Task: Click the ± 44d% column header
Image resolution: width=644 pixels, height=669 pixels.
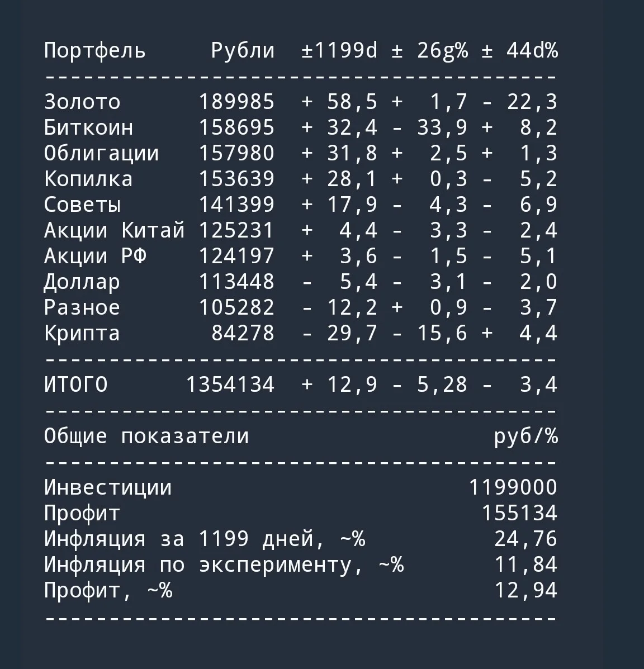Action: click(x=520, y=50)
